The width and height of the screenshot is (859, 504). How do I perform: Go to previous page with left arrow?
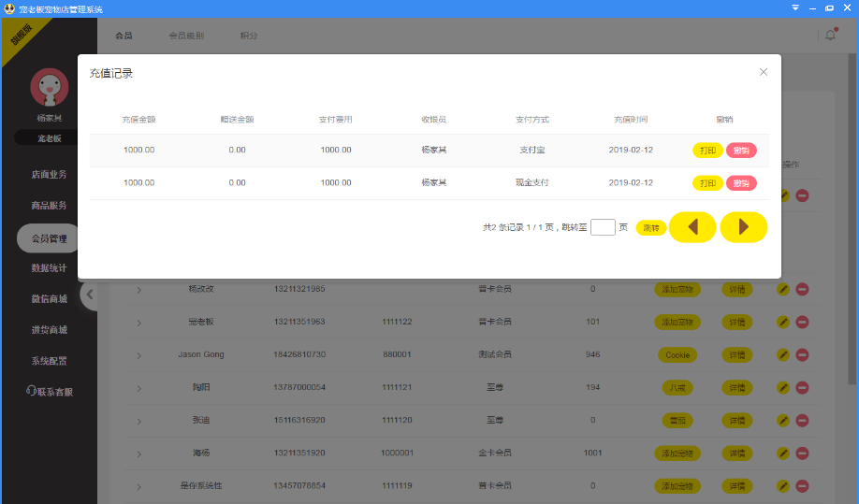692,227
